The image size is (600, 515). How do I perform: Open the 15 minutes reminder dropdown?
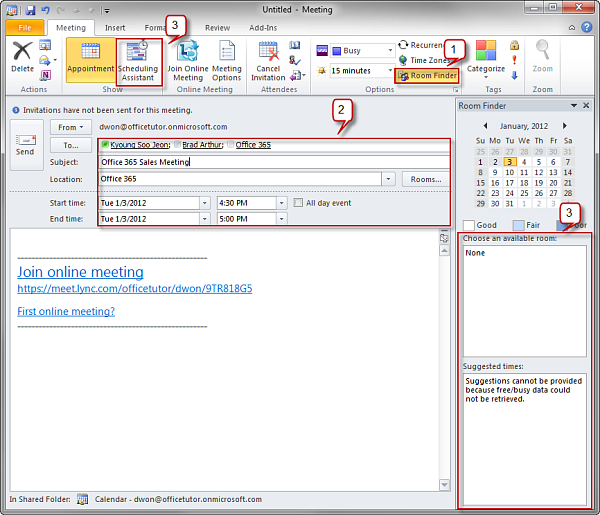390,70
